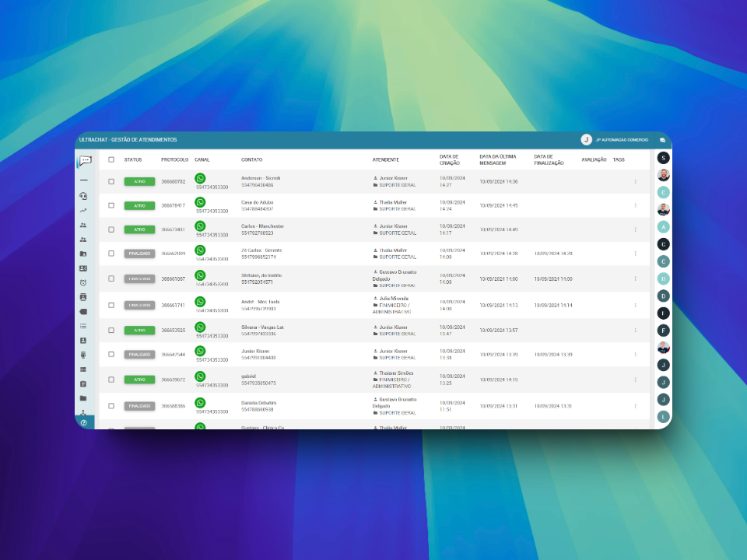Select the tag label icon in sidebar
The width and height of the screenshot is (747, 560).
tap(83, 312)
